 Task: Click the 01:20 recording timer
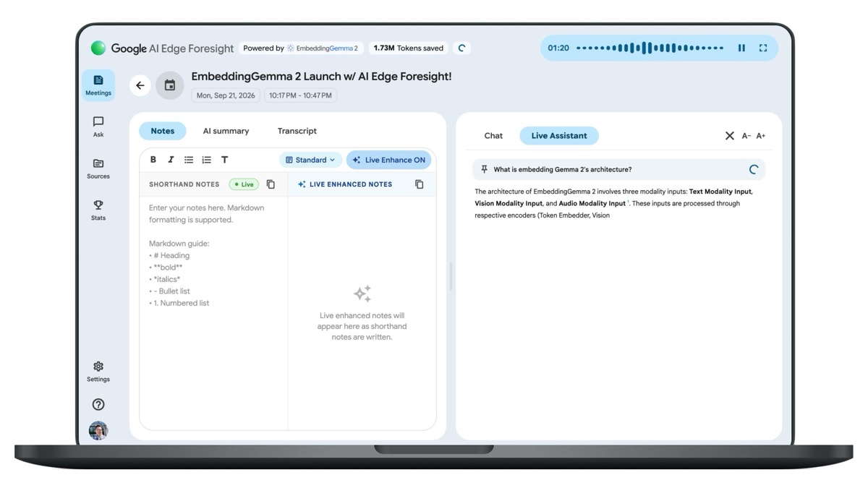[x=558, y=48]
